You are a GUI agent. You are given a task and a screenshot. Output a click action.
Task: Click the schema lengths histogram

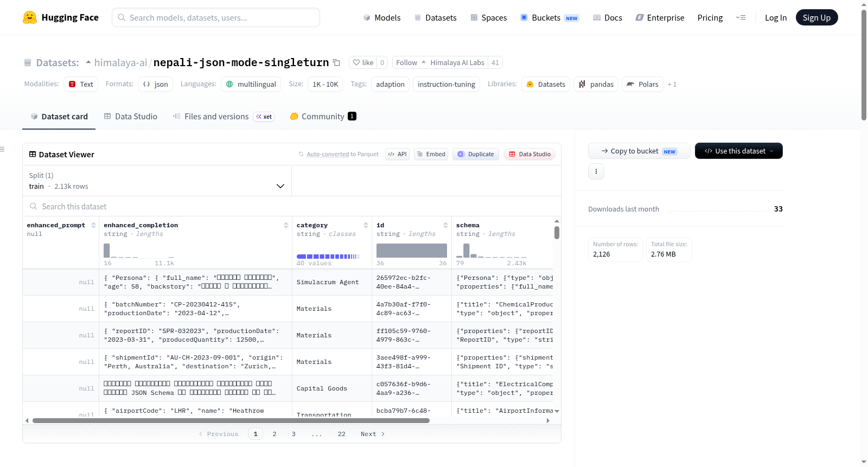492,251
